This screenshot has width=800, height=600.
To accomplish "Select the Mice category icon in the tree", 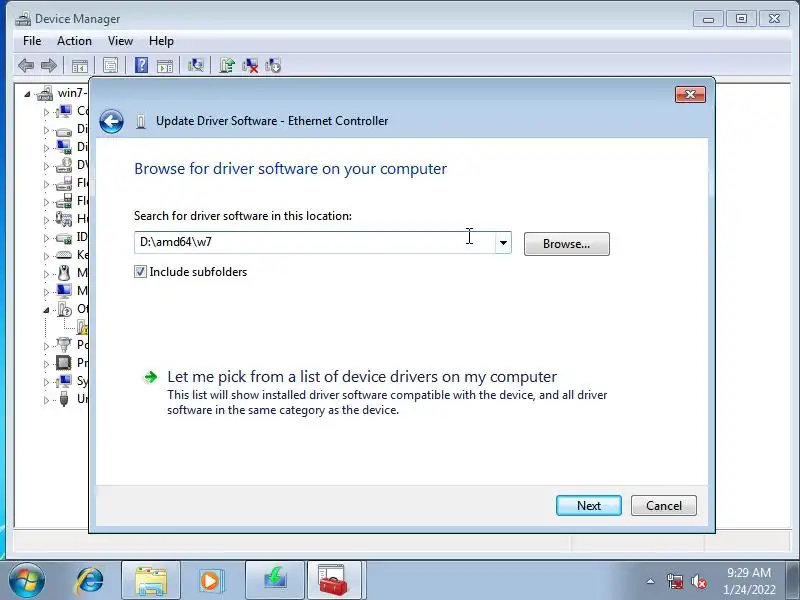I will click(x=64, y=273).
